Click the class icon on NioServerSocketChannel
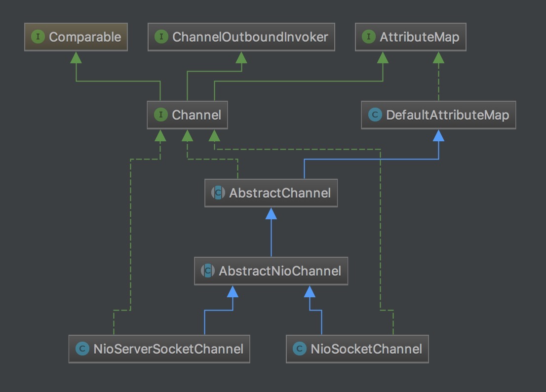This screenshot has height=392, width=546. point(82,349)
